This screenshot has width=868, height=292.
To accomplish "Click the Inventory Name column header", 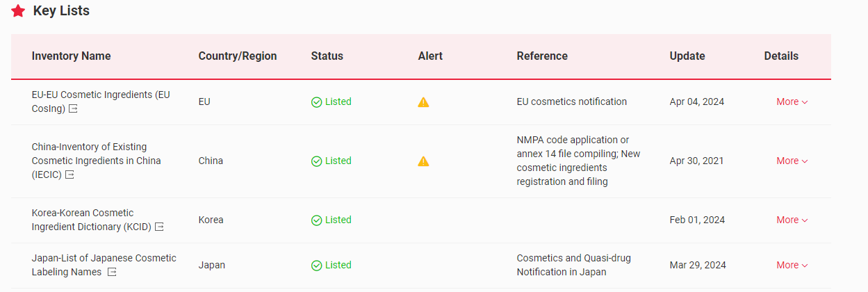I will pyautogui.click(x=71, y=56).
